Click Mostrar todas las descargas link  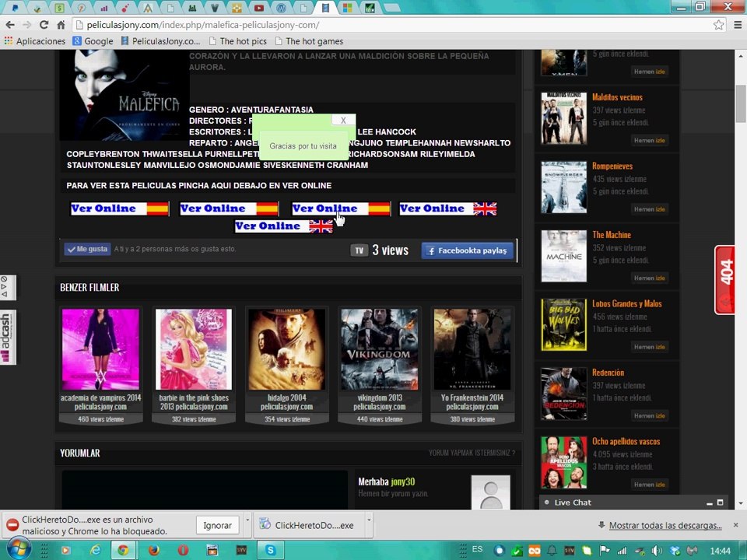click(x=665, y=525)
